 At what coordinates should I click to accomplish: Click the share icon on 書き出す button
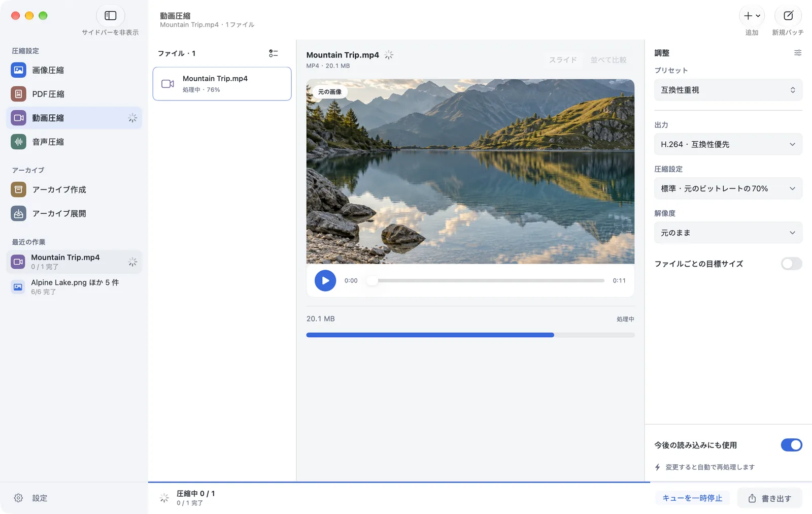tap(752, 498)
